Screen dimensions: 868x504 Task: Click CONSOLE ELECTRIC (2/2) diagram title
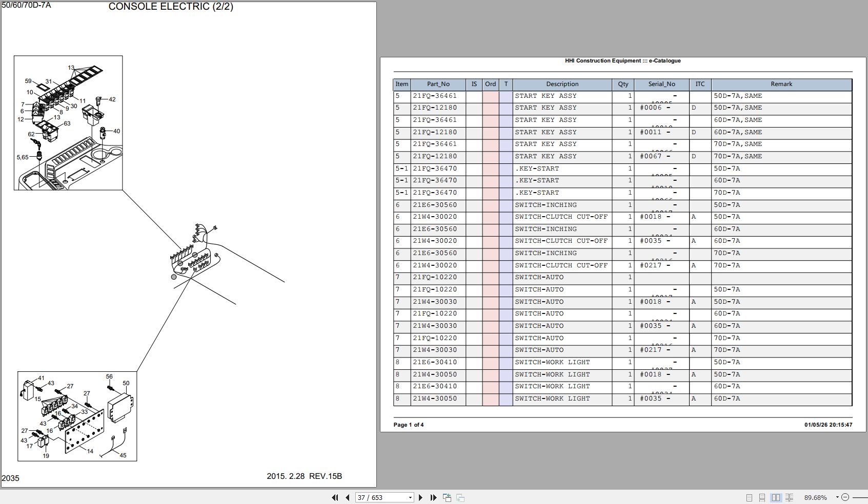click(171, 7)
